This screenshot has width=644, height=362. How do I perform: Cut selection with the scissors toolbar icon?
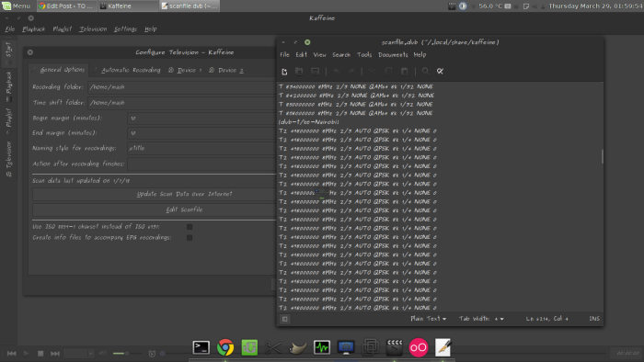(373, 72)
